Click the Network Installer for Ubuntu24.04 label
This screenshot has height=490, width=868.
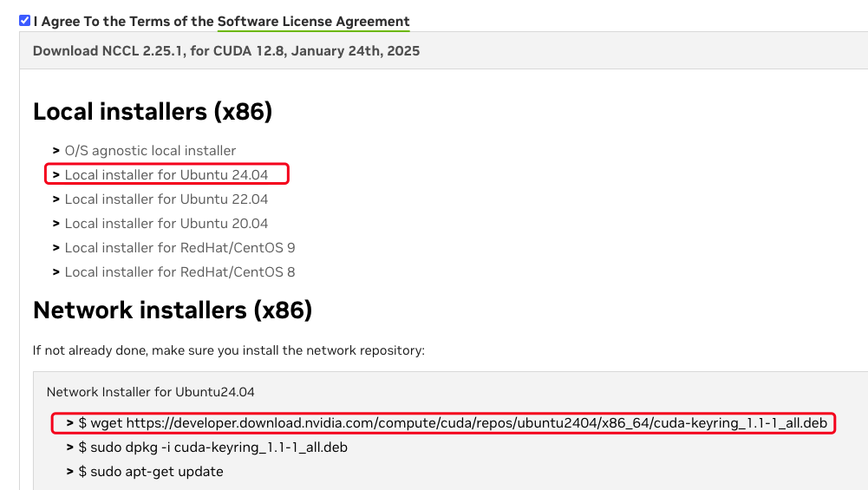pos(151,392)
